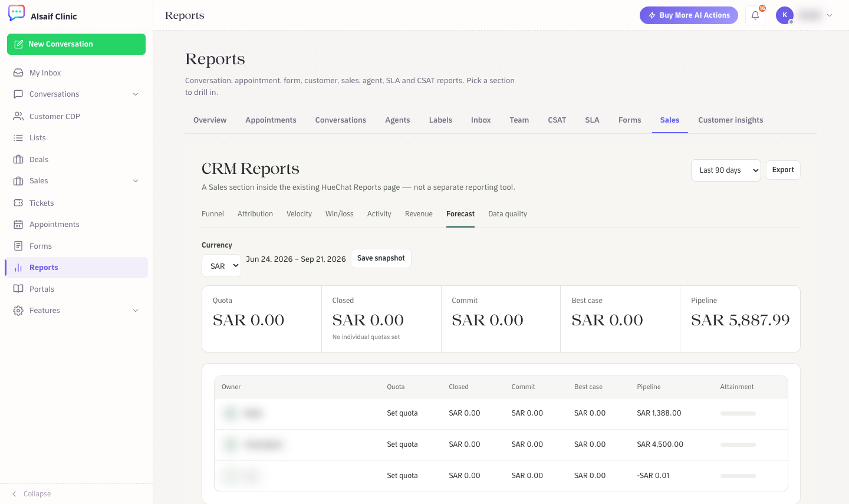This screenshot has width=849, height=504.
Task: Open the account menu chevron
Action: pyautogui.click(x=830, y=15)
